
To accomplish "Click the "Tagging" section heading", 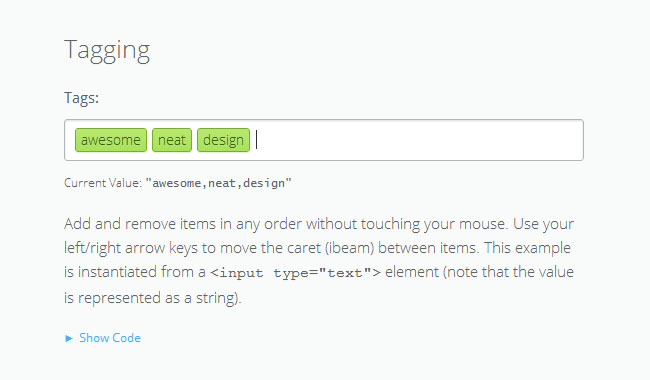I will pyautogui.click(x=107, y=50).
